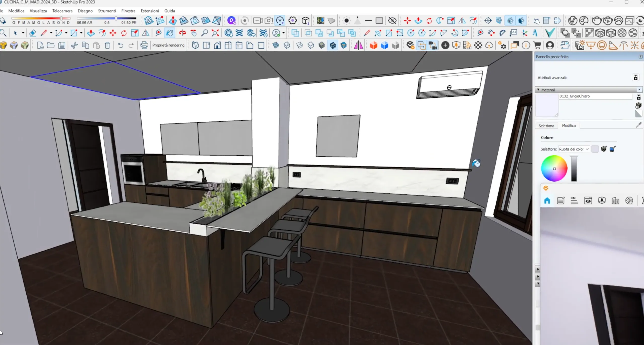Click the Zoom Extents icon
The width and height of the screenshot is (644, 345).
pyautogui.click(x=215, y=33)
